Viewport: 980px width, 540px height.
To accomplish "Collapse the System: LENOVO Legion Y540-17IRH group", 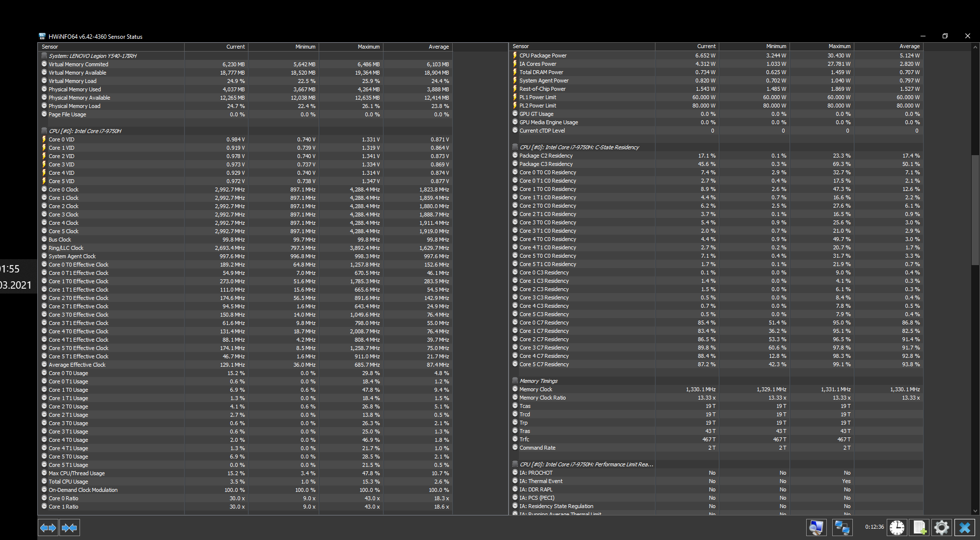I will (x=44, y=56).
